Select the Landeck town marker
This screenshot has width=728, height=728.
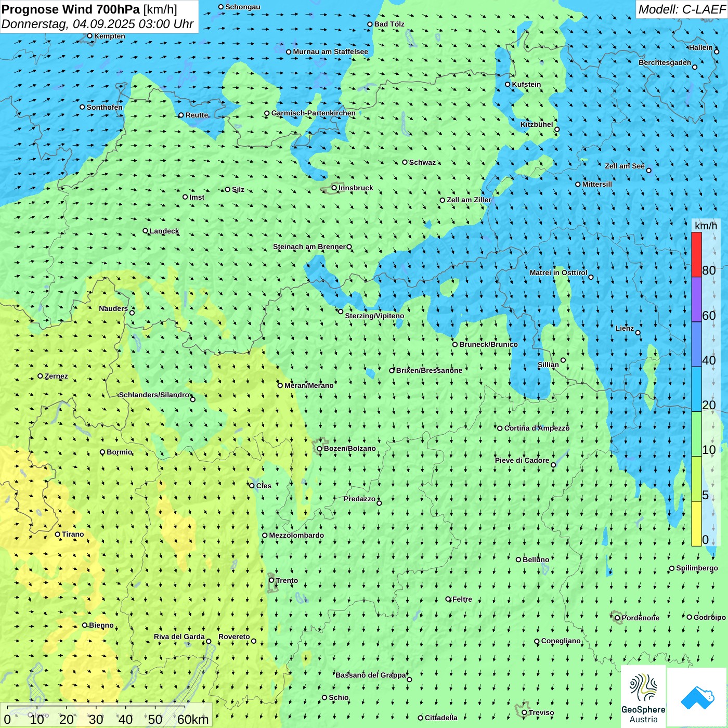[145, 231]
